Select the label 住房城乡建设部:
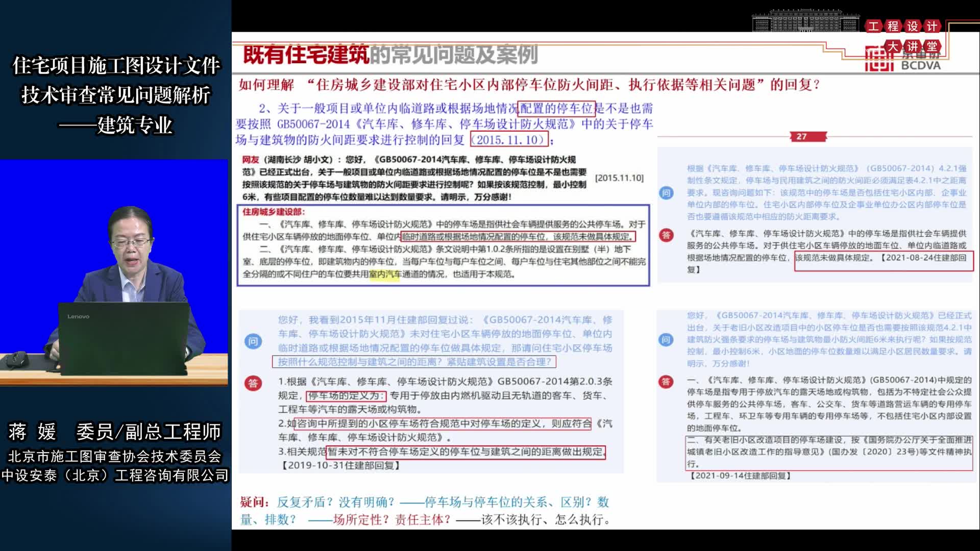This screenshot has height=551, width=980. tap(273, 212)
